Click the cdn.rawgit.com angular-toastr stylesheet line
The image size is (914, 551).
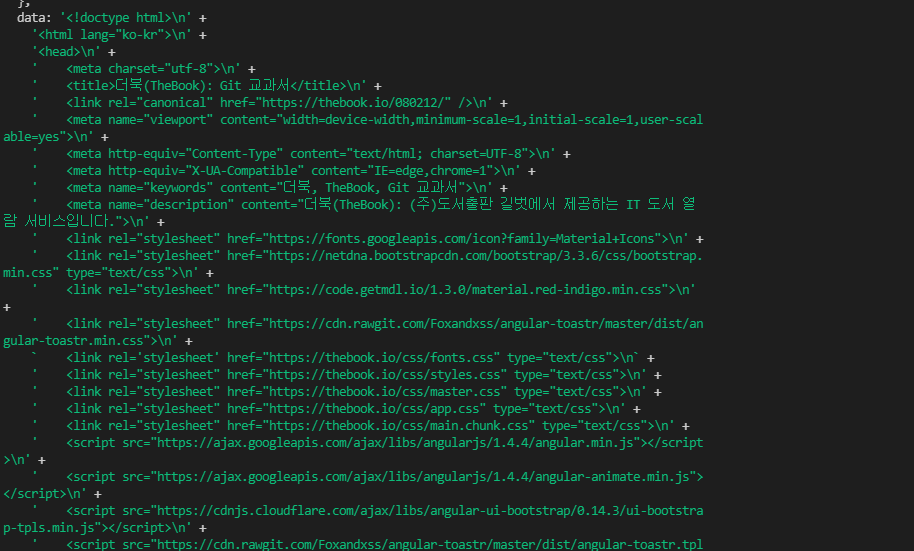tap(367, 324)
